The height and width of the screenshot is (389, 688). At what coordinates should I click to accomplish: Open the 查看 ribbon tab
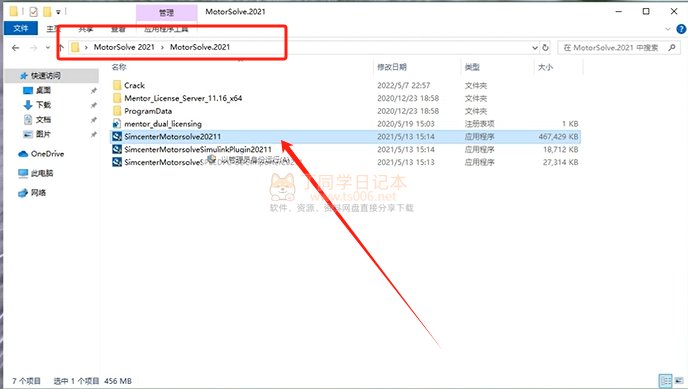click(118, 29)
